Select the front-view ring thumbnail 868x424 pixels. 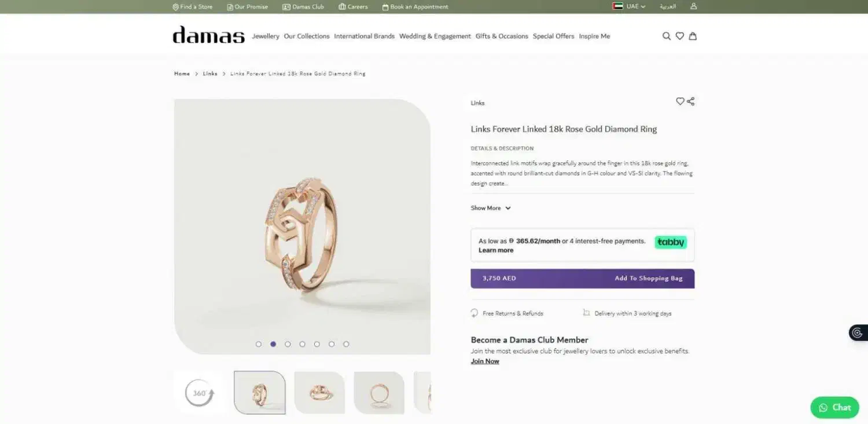click(379, 393)
